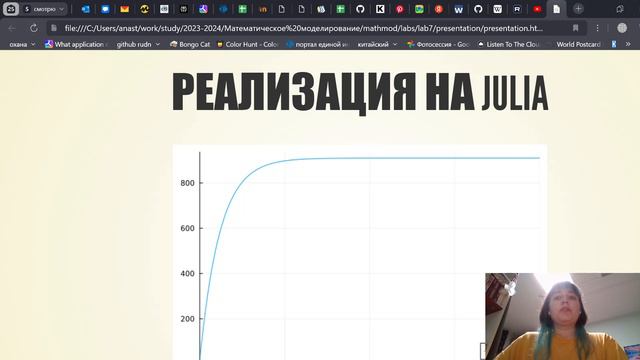This screenshot has height=360, width=640.
Task: Click the webcam video overlay
Action: point(562,316)
